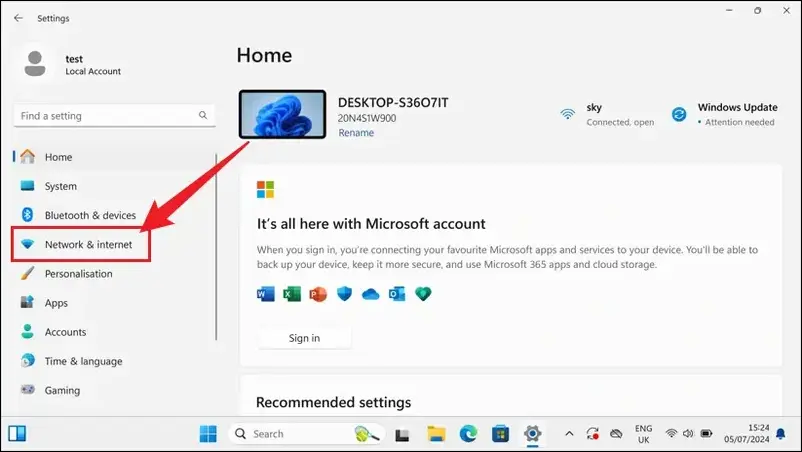This screenshot has height=452, width=802.
Task: Focus the Find a setting search box
Action: tap(114, 116)
